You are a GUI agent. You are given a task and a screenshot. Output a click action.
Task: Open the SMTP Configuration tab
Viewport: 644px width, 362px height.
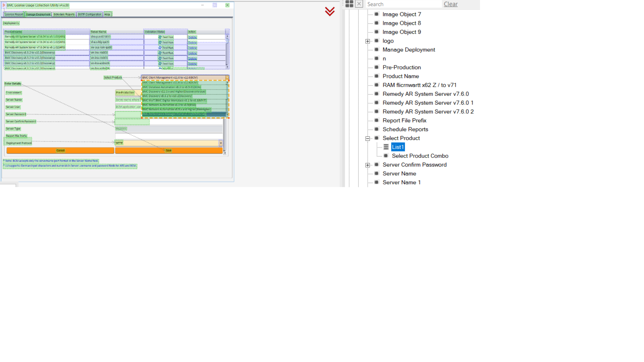[90, 14]
